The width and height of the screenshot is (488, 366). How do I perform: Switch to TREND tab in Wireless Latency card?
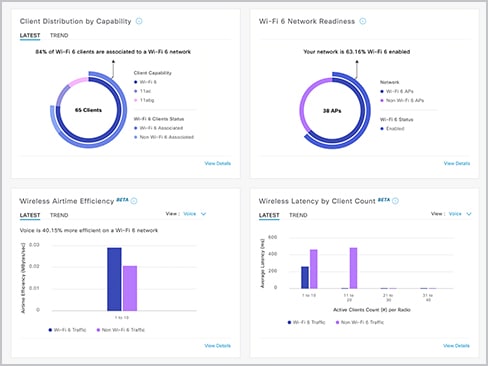(x=298, y=215)
